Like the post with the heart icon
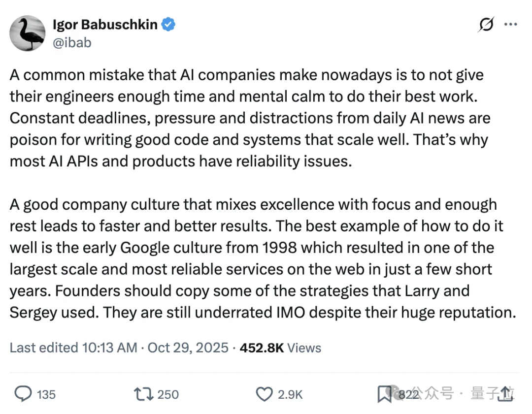The height and width of the screenshot is (414, 532). [265, 394]
